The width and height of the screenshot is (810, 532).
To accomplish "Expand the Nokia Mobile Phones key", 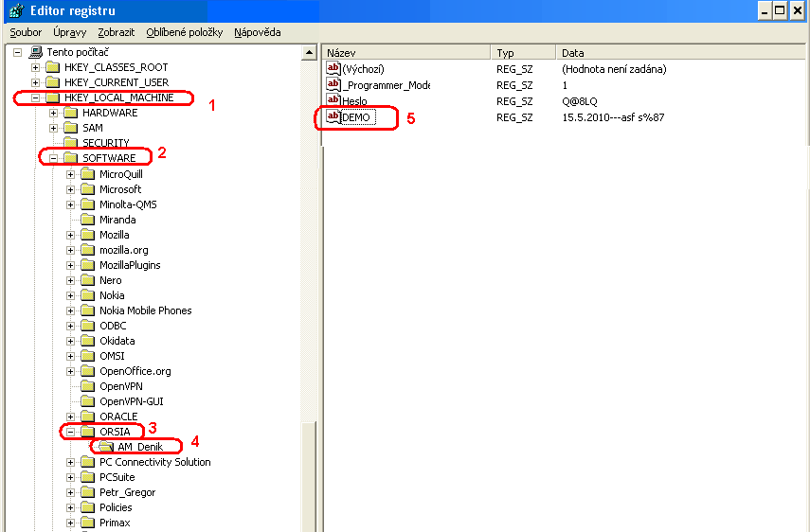I will click(71, 310).
